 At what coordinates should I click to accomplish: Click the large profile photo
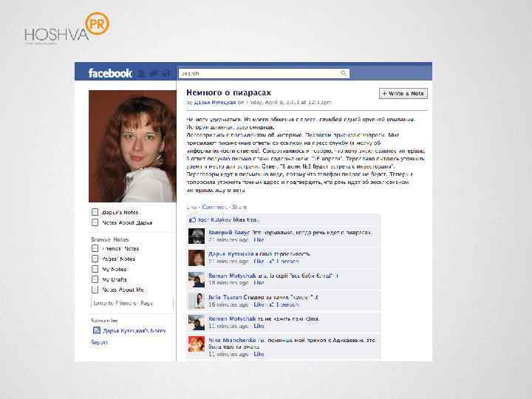click(x=132, y=146)
